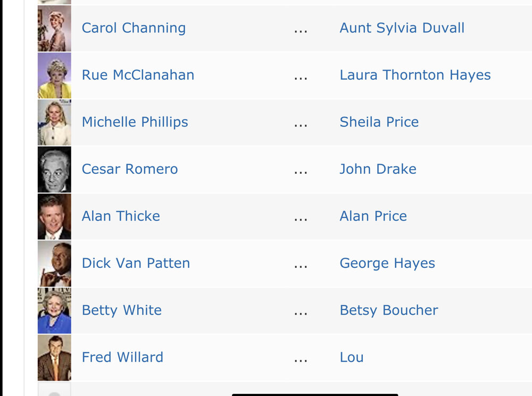Open the Betsy Boucher character link
Viewport: 532px width, 396px height.
(389, 310)
